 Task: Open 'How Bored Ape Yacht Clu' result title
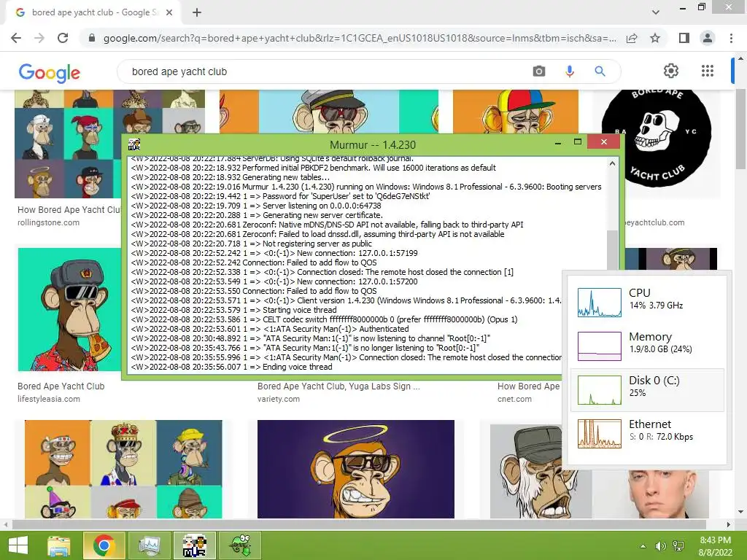coord(69,210)
